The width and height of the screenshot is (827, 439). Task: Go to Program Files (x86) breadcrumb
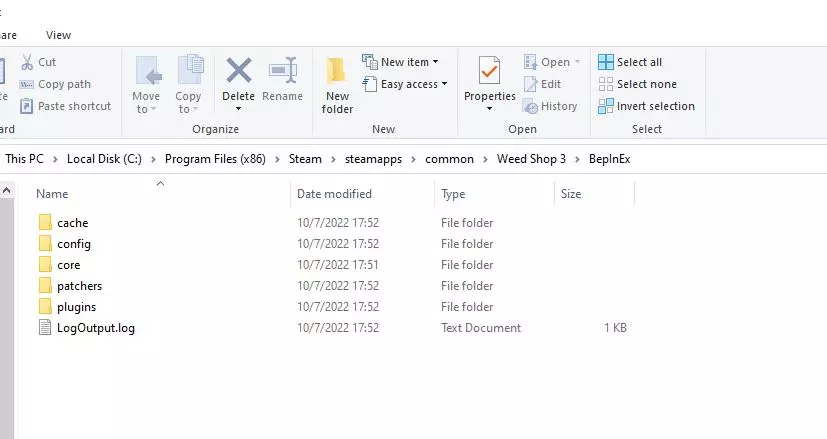tap(215, 159)
